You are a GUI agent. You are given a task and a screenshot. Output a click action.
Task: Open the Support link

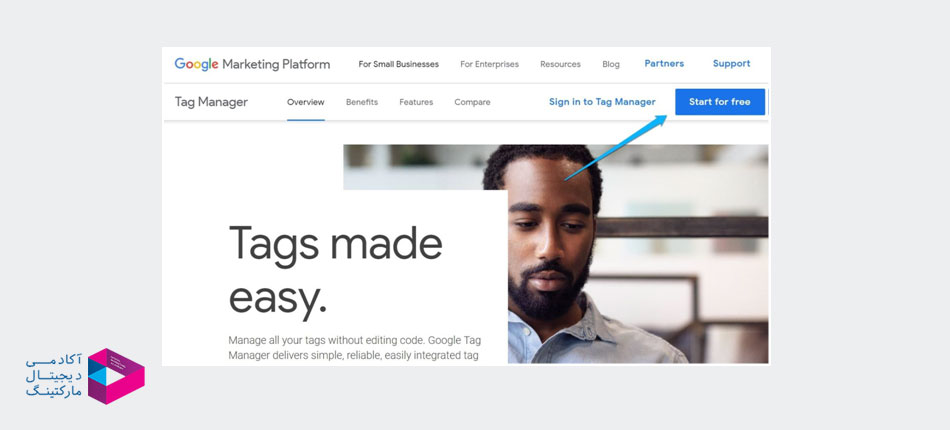click(x=731, y=64)
